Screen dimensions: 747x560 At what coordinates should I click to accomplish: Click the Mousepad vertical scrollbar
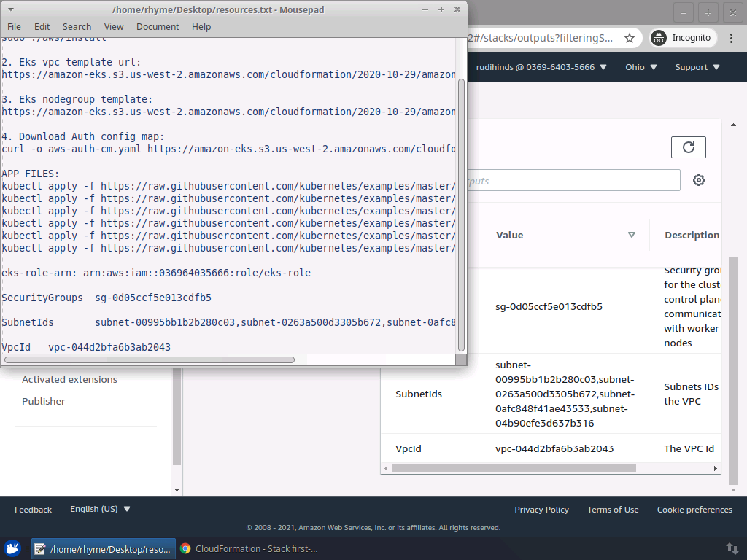(461, 214)
